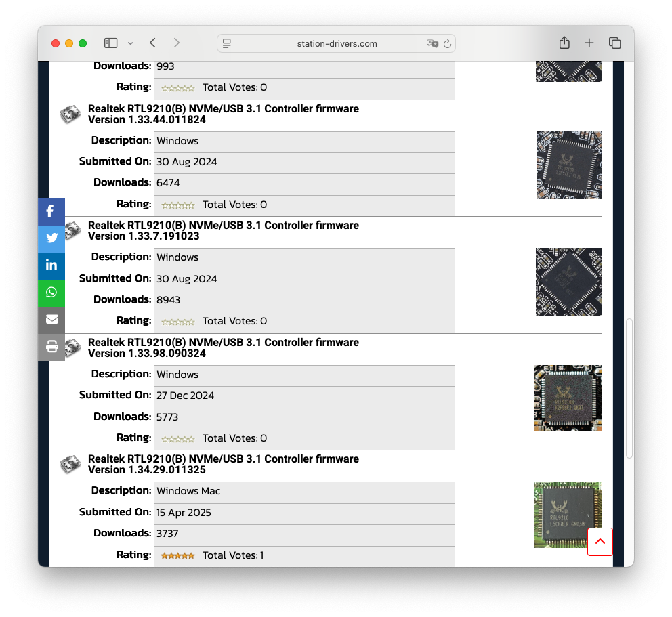Click the station-drivers.com address bar
This screenshot has height=617, width=672.
(x=337, y=43)
